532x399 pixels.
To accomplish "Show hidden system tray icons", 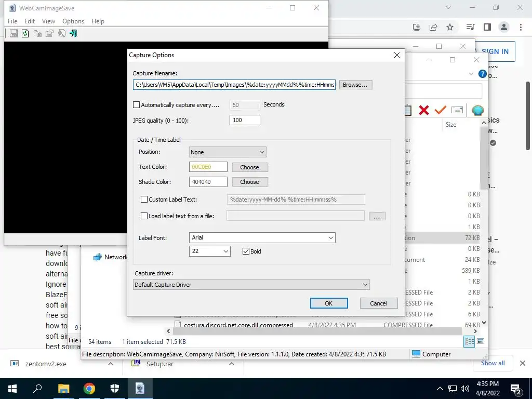I will point(440,389).
